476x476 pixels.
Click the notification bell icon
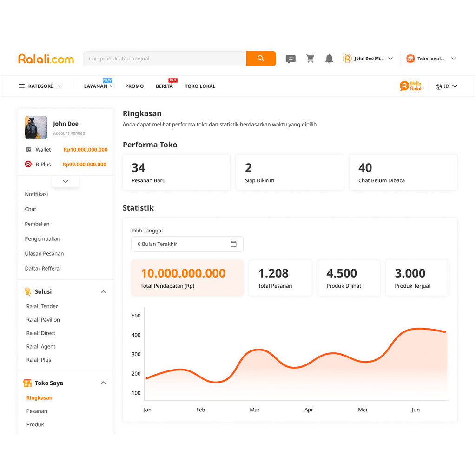pyautogui.click(x=329, y=59)
